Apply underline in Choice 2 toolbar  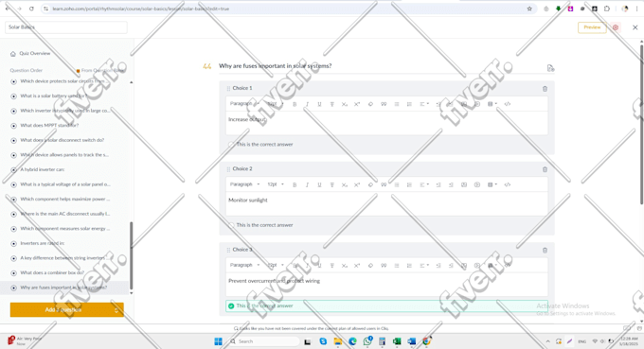pyautogui.click(x=319, y=185)
